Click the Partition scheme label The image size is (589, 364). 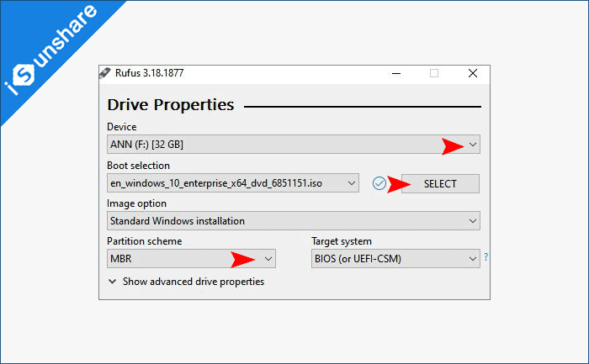tap(144, 241)
